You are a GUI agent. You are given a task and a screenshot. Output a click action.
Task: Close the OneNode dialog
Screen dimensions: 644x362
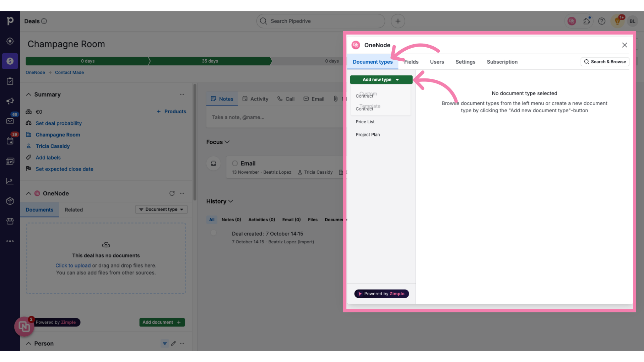pos(625,45)
